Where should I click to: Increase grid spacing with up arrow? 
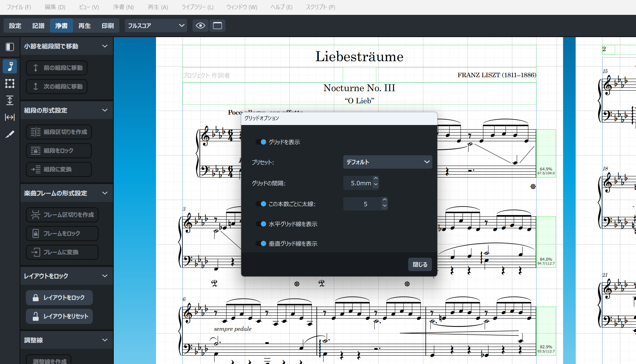(376, 178)
